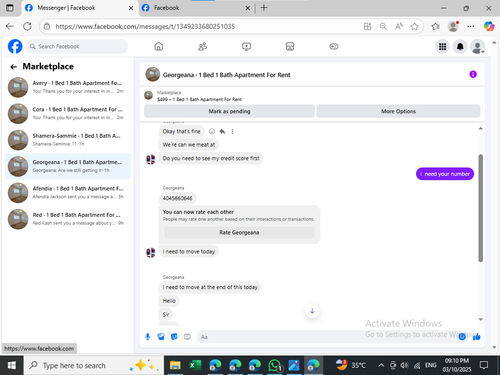This screenshot has width=500, height=375.
Task: Refresh the page
Action: pyautogui.click(x=27, y=26)
